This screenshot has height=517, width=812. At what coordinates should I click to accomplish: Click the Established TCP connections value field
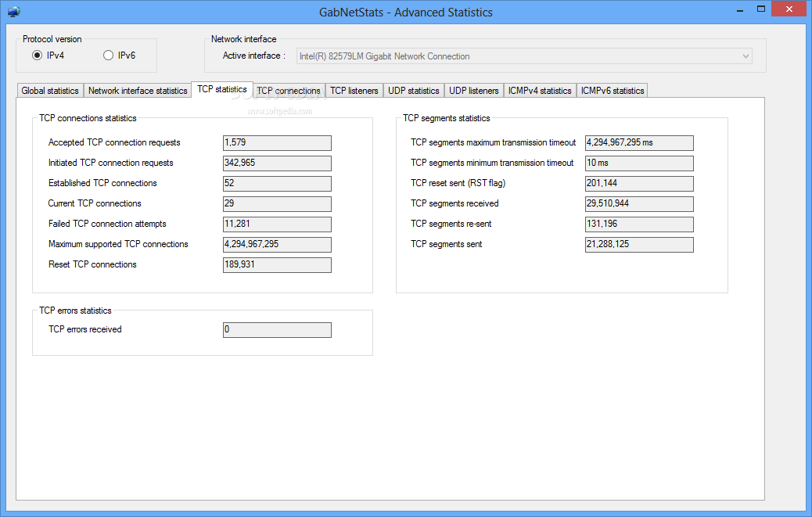277,183
